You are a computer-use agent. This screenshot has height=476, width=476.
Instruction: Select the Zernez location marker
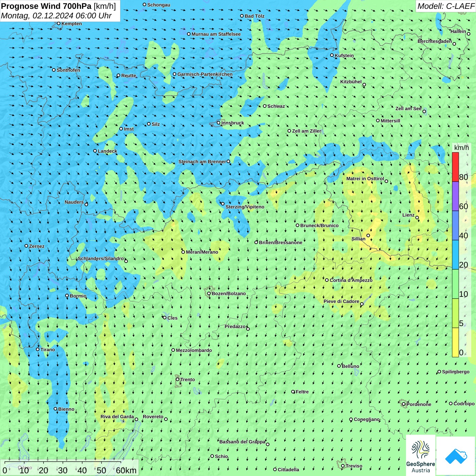27,246
